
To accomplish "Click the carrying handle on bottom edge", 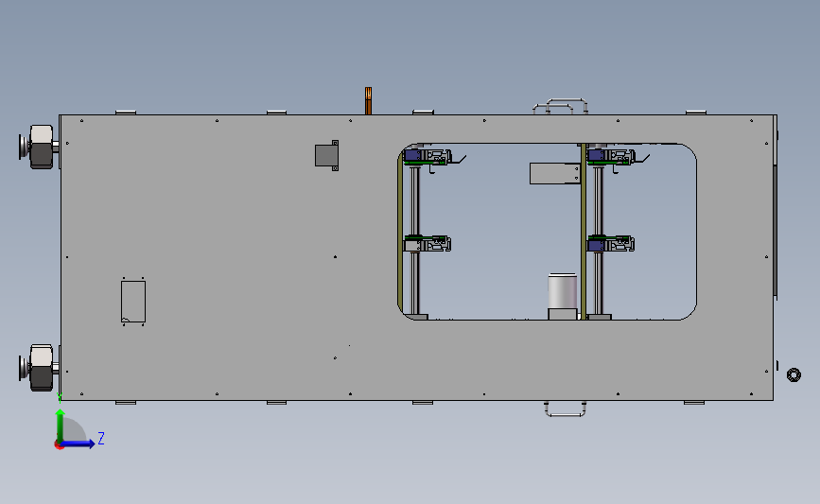I will [x=565, y=408].
